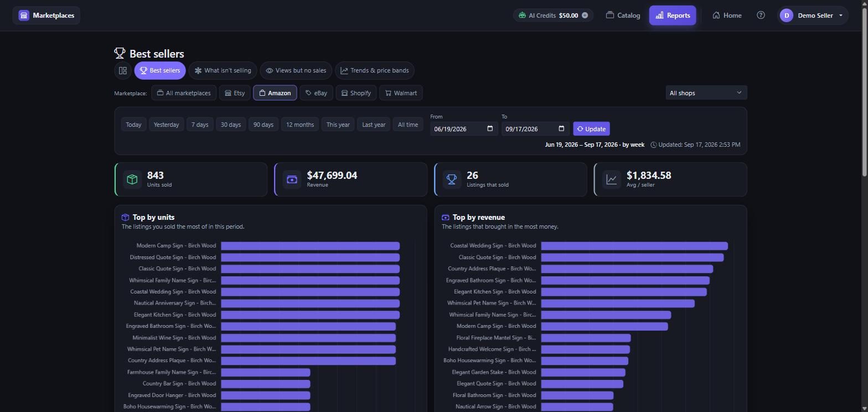868x412 pixels.
Task: Open the From date calendar picker icon
Action: coord(490,129)
